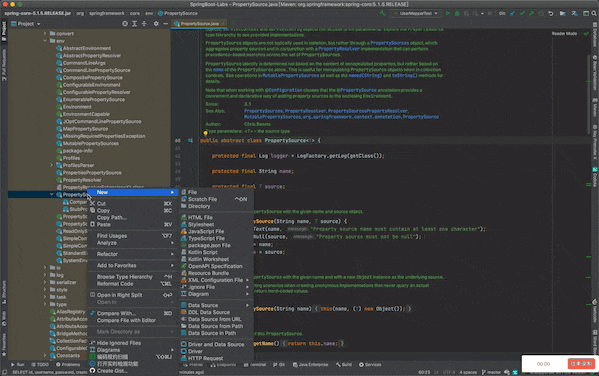Choose Data Source from URL entry
Image resolution: width=599 pixels, height=376 pixels.
coord(216,319)
